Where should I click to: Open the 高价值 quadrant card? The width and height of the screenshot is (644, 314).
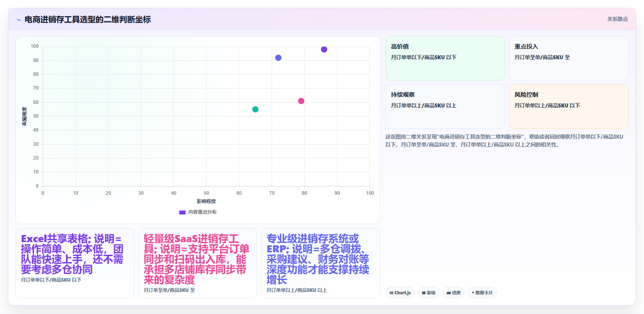click(x=445, y=58)
